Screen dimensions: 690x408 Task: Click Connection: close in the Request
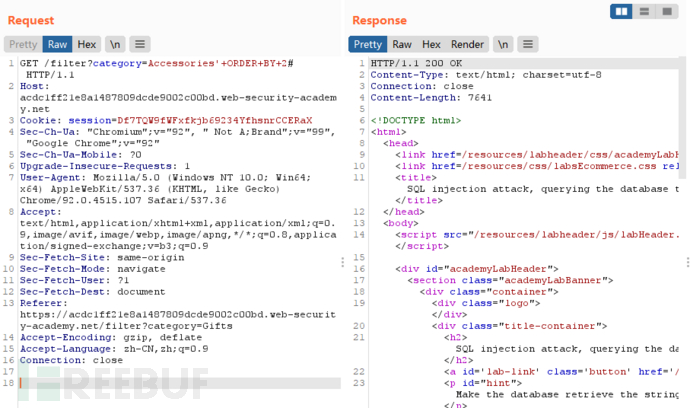click(x=71, y=361)
